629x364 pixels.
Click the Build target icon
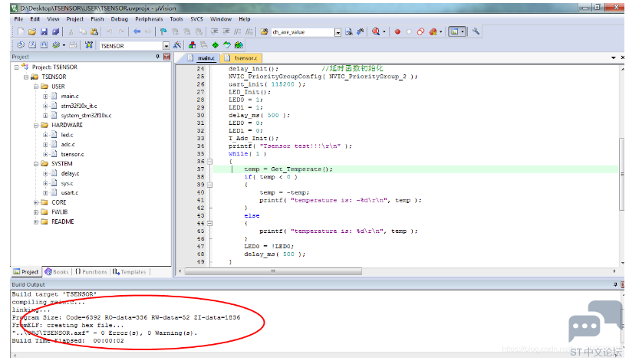32,45
